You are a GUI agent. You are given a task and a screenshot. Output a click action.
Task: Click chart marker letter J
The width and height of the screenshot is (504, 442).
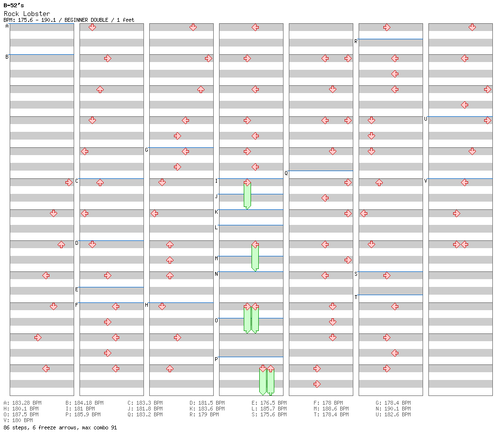[216, 196]
